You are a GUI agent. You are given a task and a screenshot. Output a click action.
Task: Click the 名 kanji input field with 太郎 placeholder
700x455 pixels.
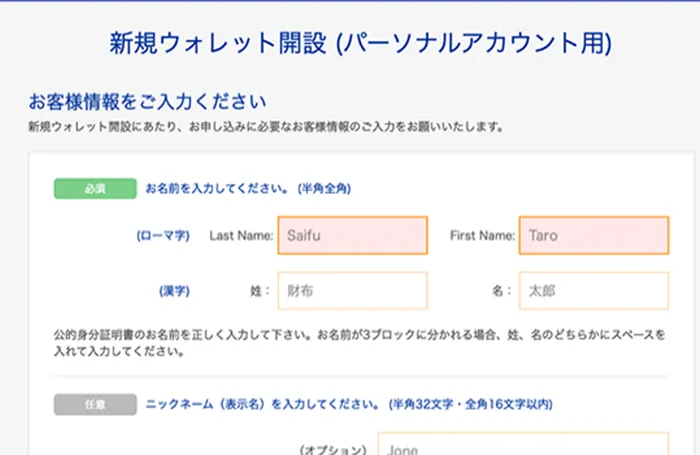pos(594,291)
